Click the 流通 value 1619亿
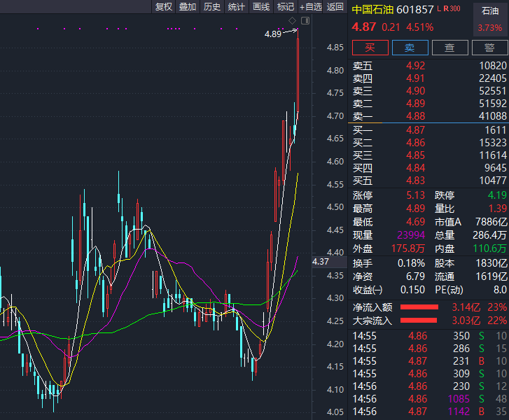 pos(491,276)
